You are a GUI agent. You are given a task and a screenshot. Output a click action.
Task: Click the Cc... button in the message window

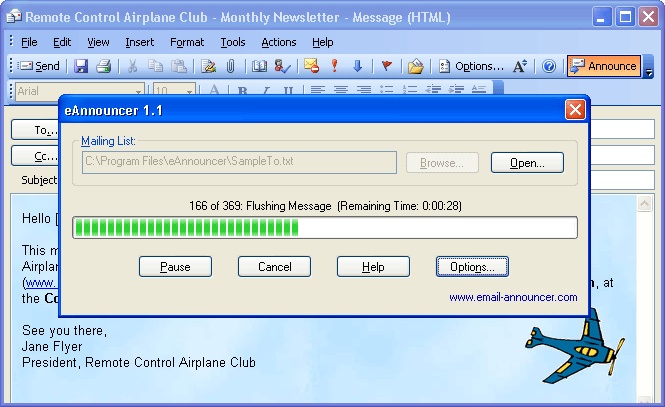pos(36,156)
